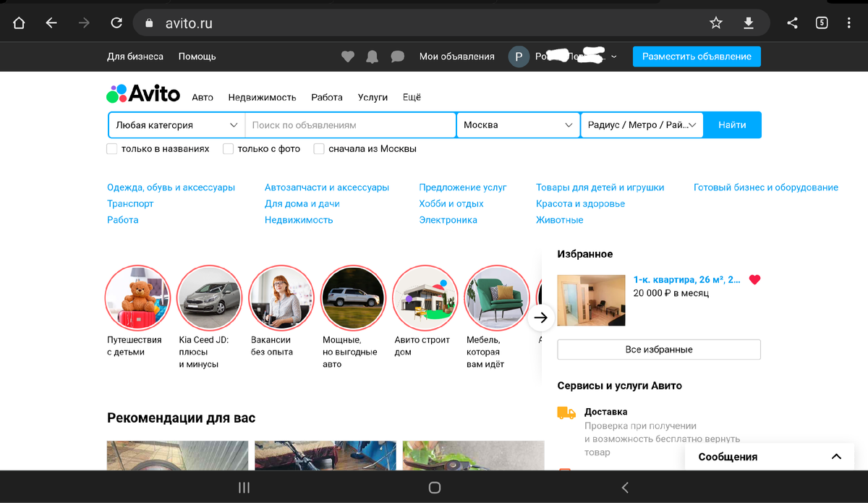
Task: Open the 'Вакансии без опыта' story
Action: (x=281, y=297)
